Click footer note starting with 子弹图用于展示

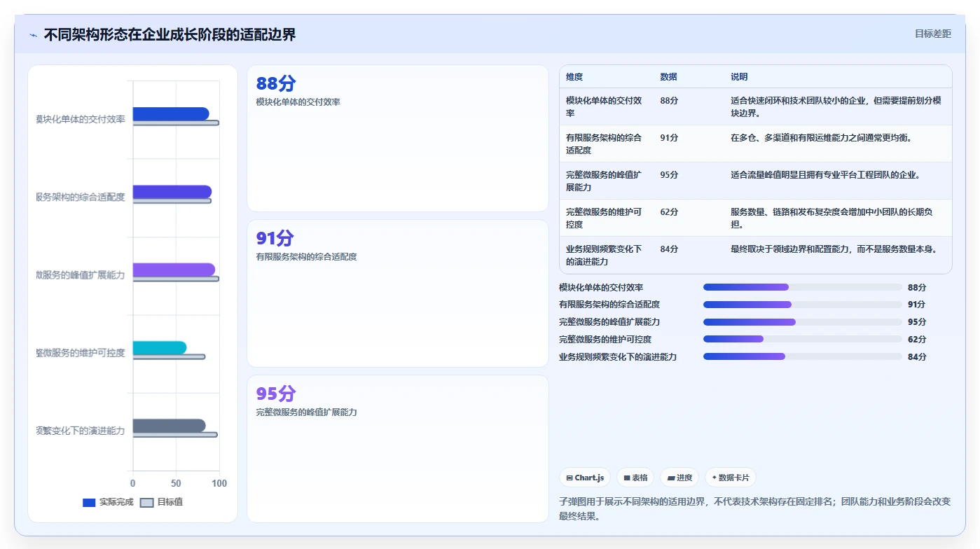(x=755, y=509)
